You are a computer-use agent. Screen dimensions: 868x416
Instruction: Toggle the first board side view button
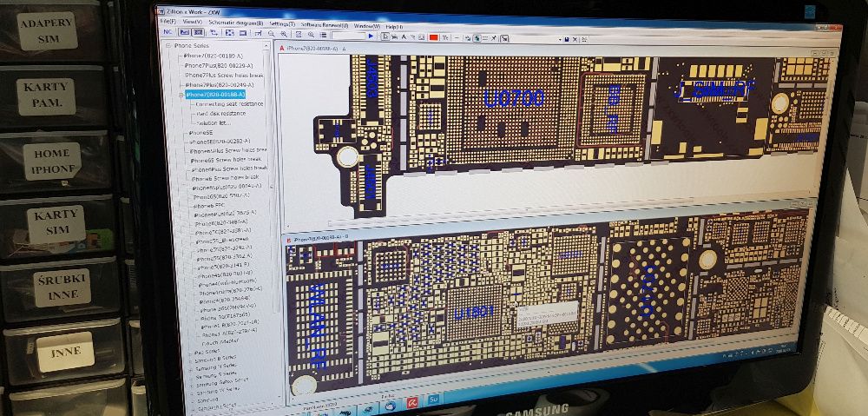pyautogui.click(x=185, y=32)
